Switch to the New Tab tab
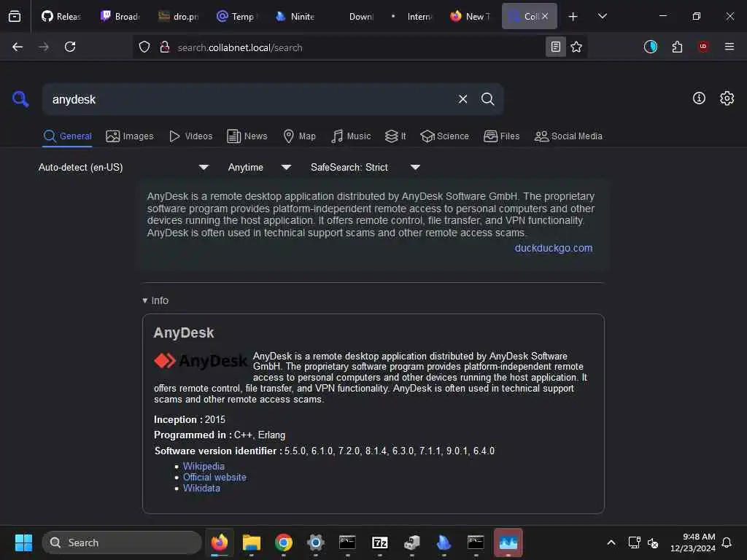This screenshot has width=747, height=560. (470, 16)
